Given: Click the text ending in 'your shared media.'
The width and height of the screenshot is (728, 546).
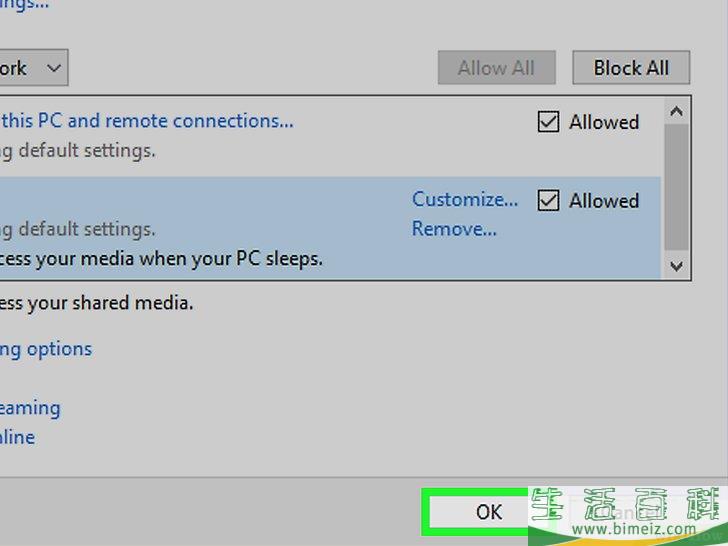Looking at the screenshot, I should pos(97,303).
